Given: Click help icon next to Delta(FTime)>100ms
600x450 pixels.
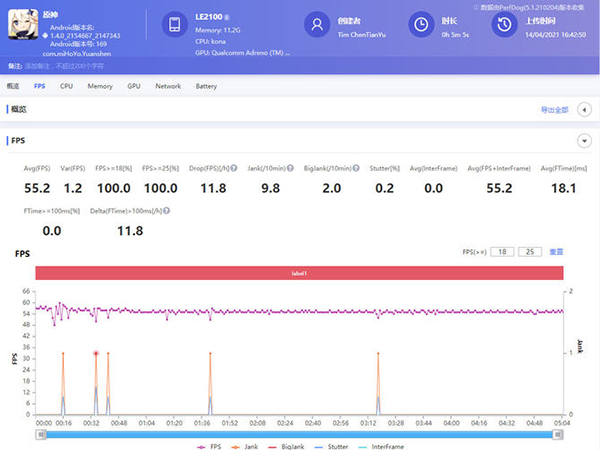Looking at the screenshot, I should click(x=164, y=212).
